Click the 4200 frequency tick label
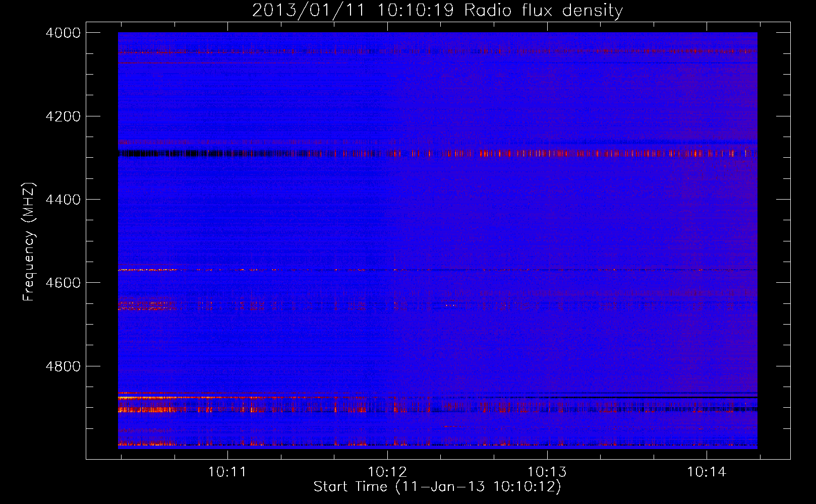816x504 pixels. (x=63, y=116)
